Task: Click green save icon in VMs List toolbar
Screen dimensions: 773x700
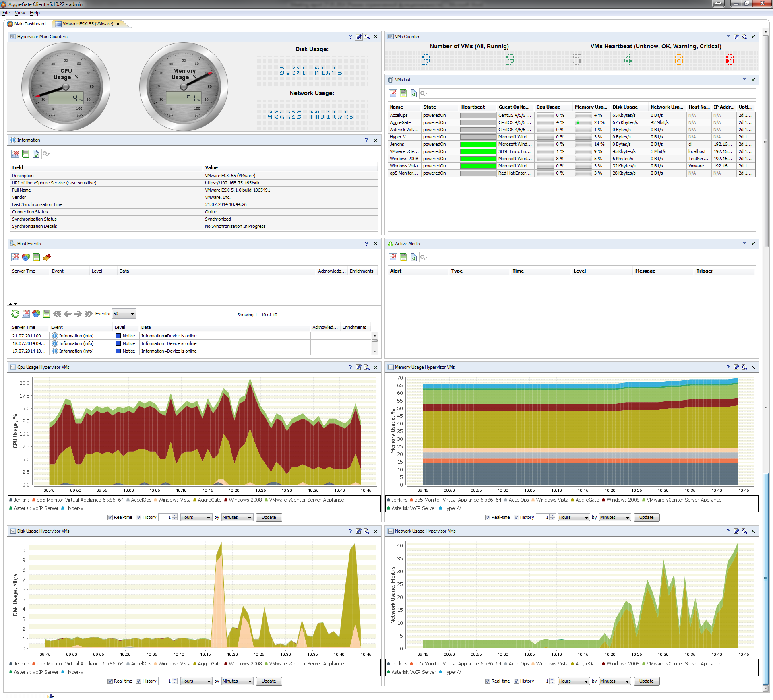Action: click(403, 93)
